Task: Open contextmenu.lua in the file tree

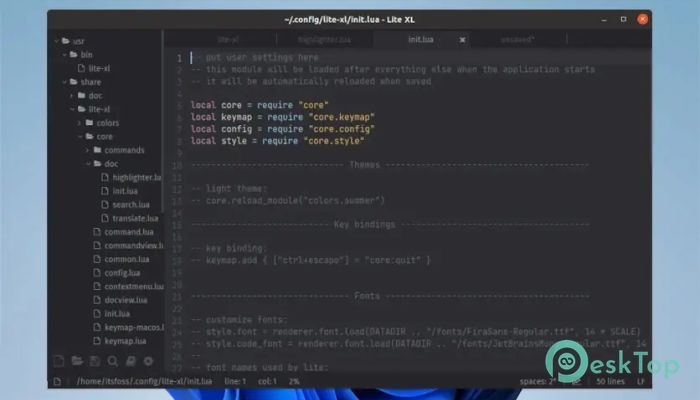Action: point(134,286)
